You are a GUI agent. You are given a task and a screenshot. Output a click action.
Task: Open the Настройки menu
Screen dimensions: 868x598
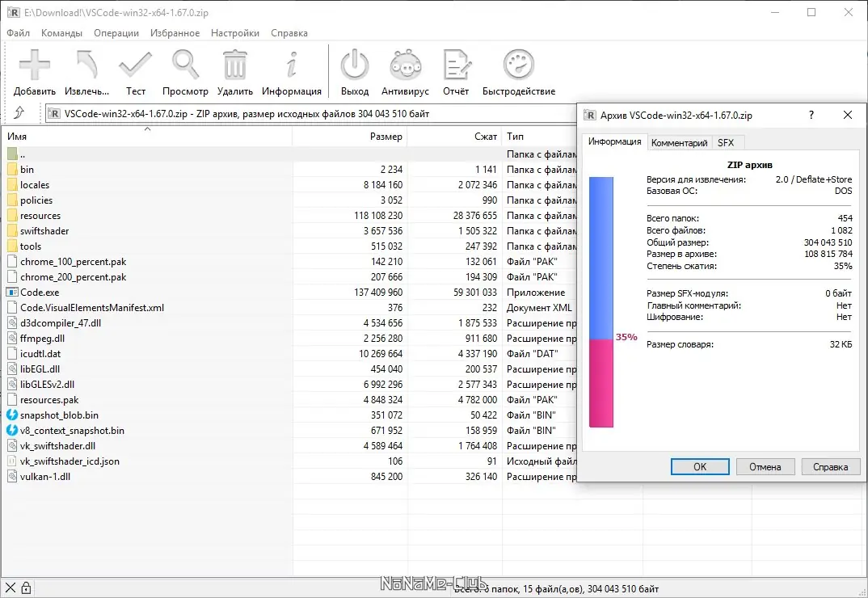(235, 32)
